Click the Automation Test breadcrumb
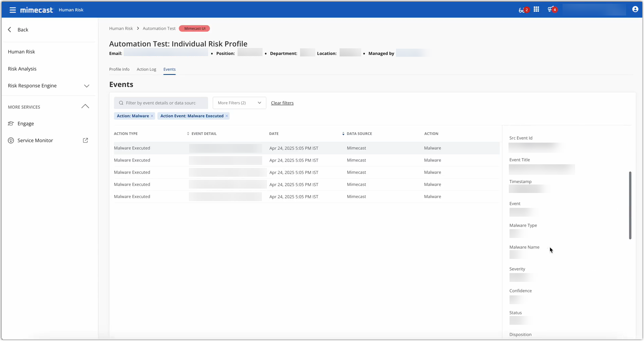 pos(159,28)
